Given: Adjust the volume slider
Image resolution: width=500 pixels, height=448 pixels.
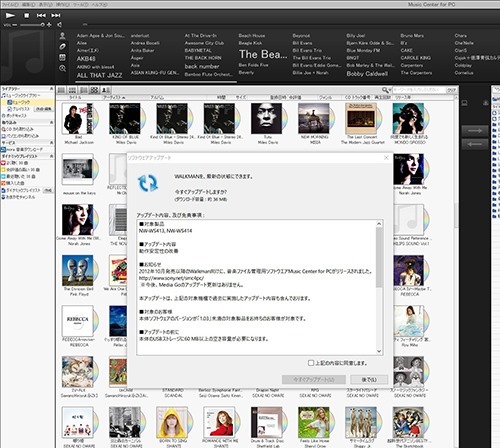Looking at the screenshot, I should [32, 25].
